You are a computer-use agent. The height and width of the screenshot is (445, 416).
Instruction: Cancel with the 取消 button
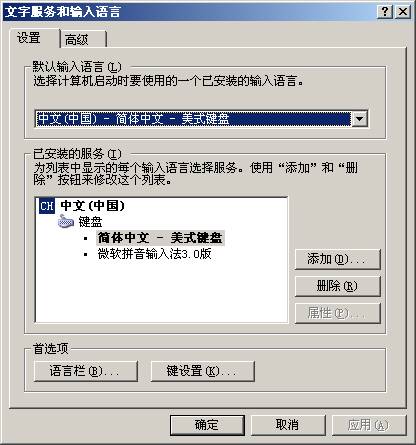[x=288, y=425]
